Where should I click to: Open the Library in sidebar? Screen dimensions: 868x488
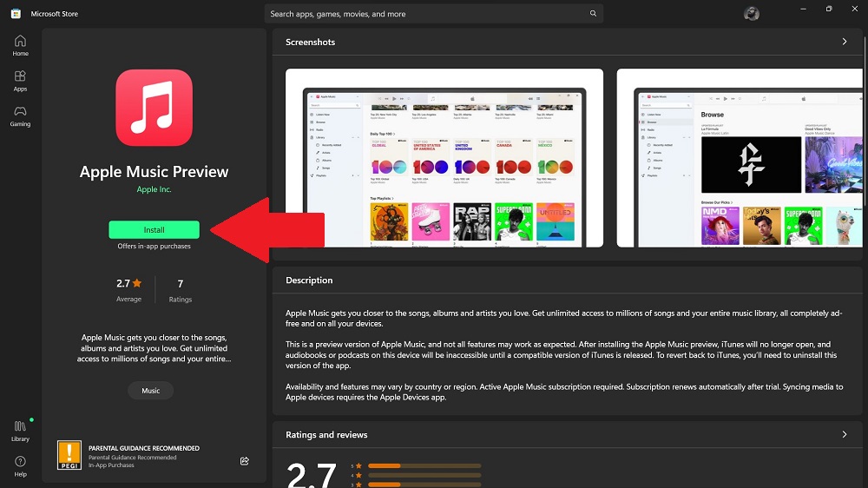coord(20,430)
